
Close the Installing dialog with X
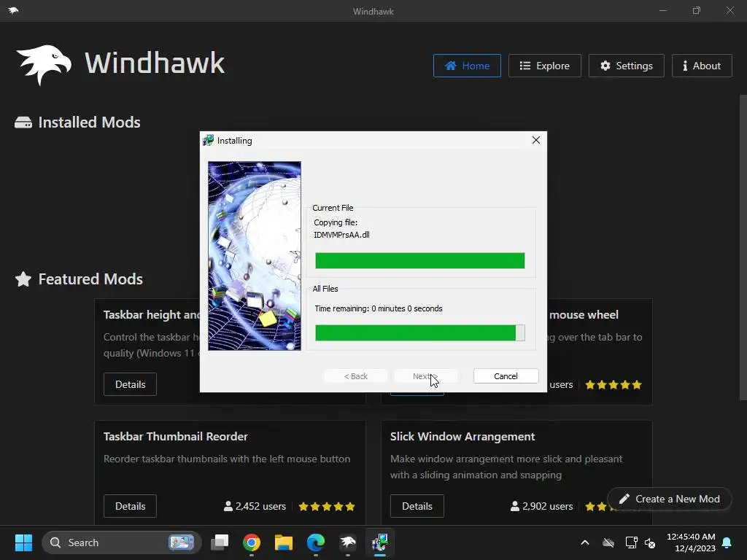point(536,140)
